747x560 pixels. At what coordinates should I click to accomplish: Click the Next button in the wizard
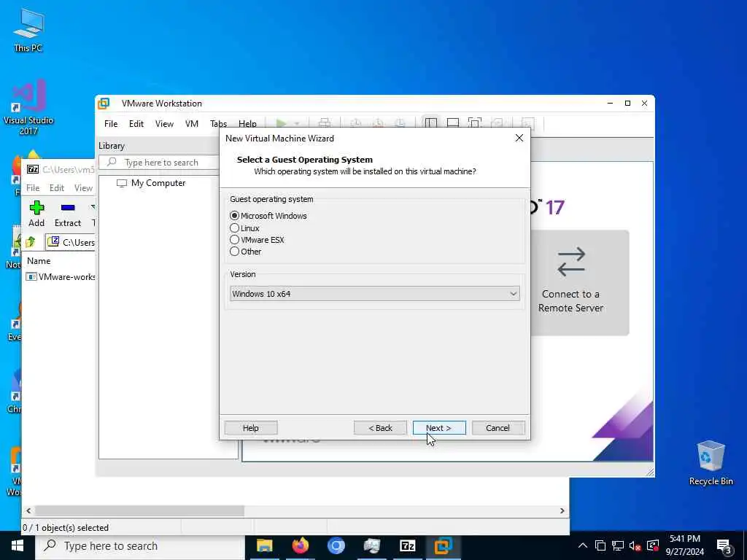[x=438, y=427]
